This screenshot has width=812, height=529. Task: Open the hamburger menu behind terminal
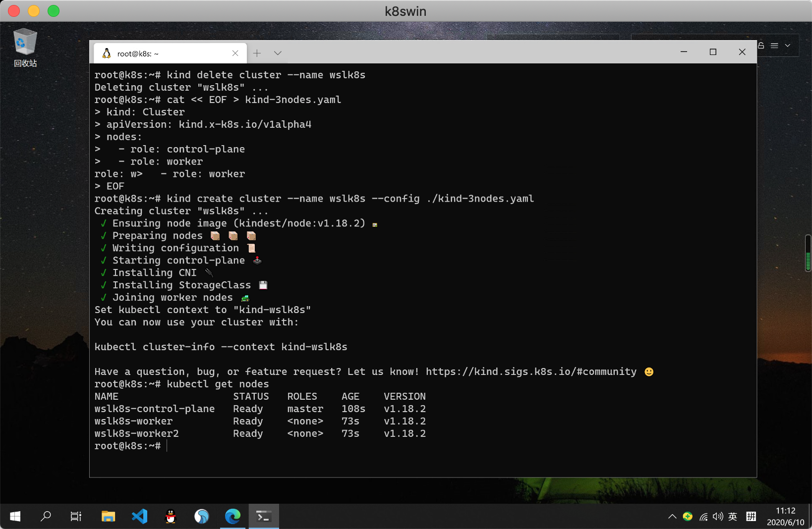pyautogui.click(x=774, y=45)
